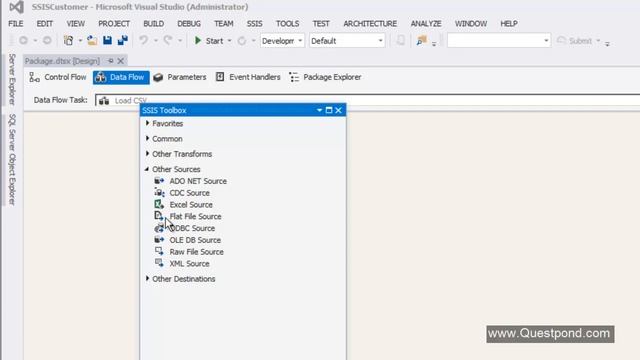Switch to the Event Handlers tab
Viewport: 640px width, 360px height.
pos(248,77)
